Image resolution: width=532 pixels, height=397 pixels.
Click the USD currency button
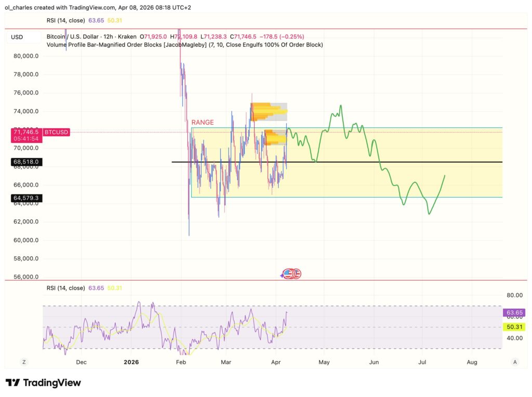point(16,37)
